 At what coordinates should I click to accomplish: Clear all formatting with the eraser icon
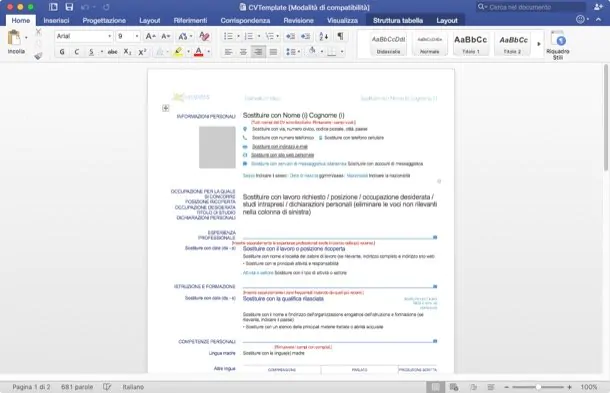point(204,36)
